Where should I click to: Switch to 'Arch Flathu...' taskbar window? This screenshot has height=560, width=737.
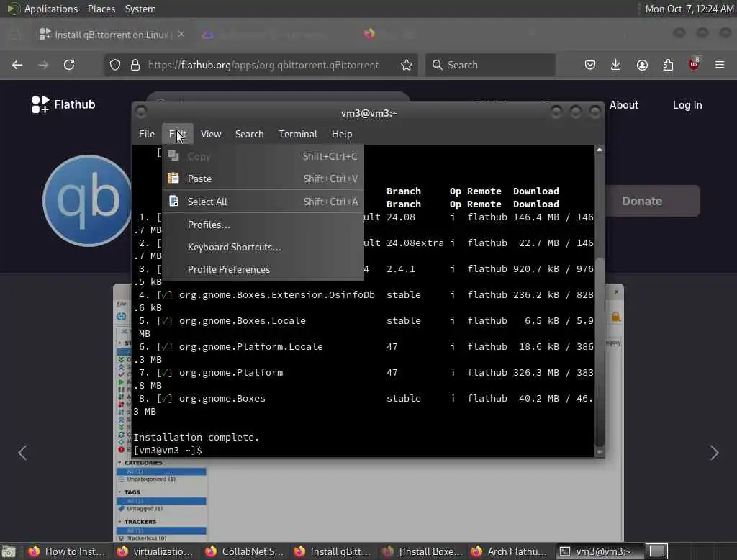510,551
